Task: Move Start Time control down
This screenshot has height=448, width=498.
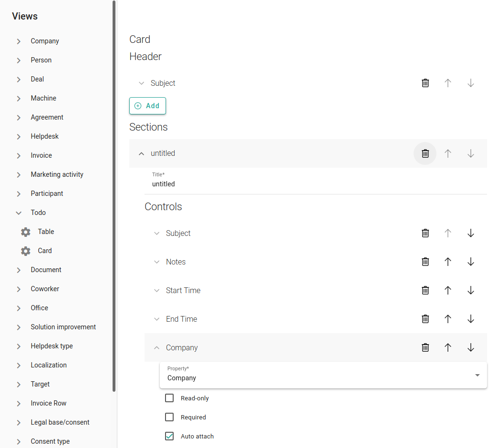Action: point(470,290)
